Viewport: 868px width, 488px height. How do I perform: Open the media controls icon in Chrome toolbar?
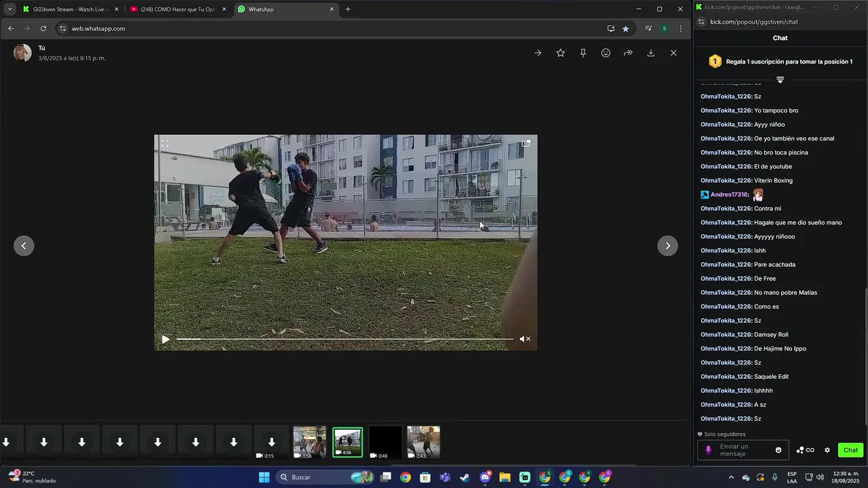click(648, 28)
